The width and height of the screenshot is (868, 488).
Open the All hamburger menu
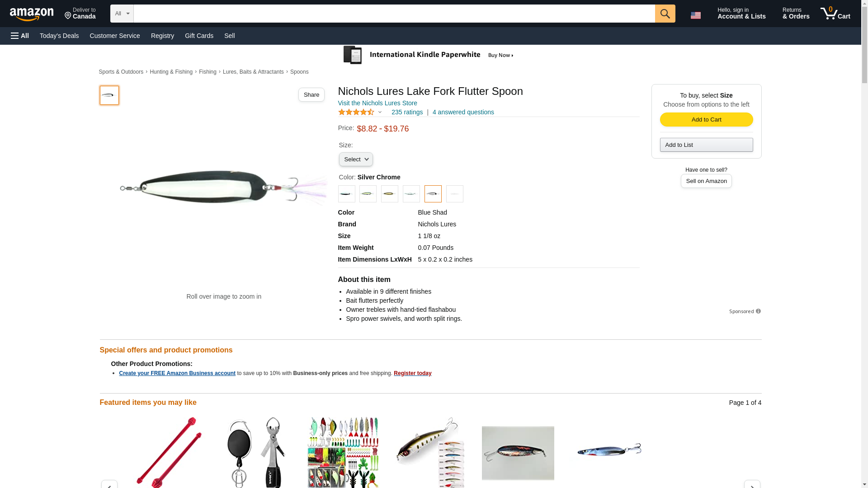(20, 36)
